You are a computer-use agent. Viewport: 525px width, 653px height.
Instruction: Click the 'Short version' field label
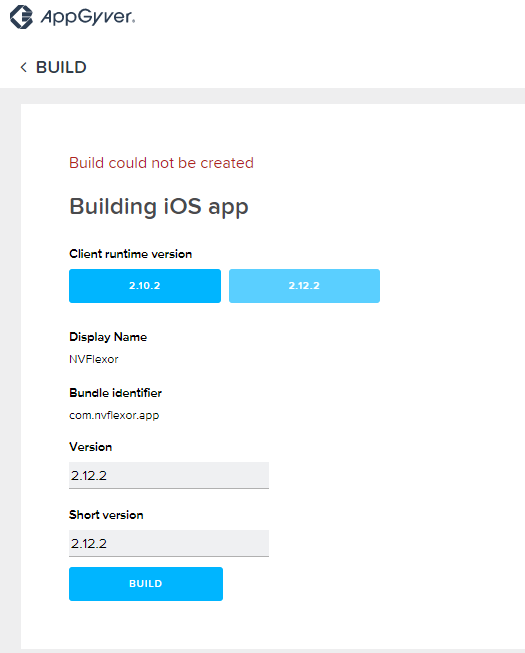point(106,515)
